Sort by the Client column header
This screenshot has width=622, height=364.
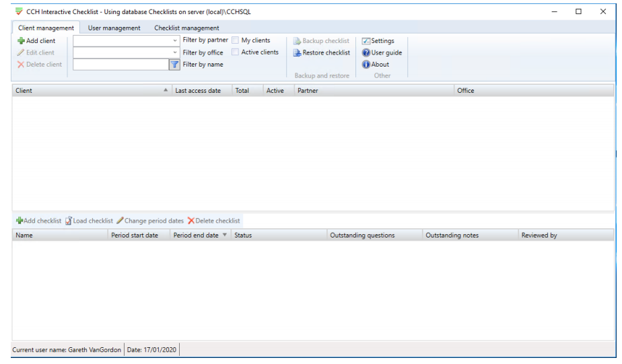92,90
